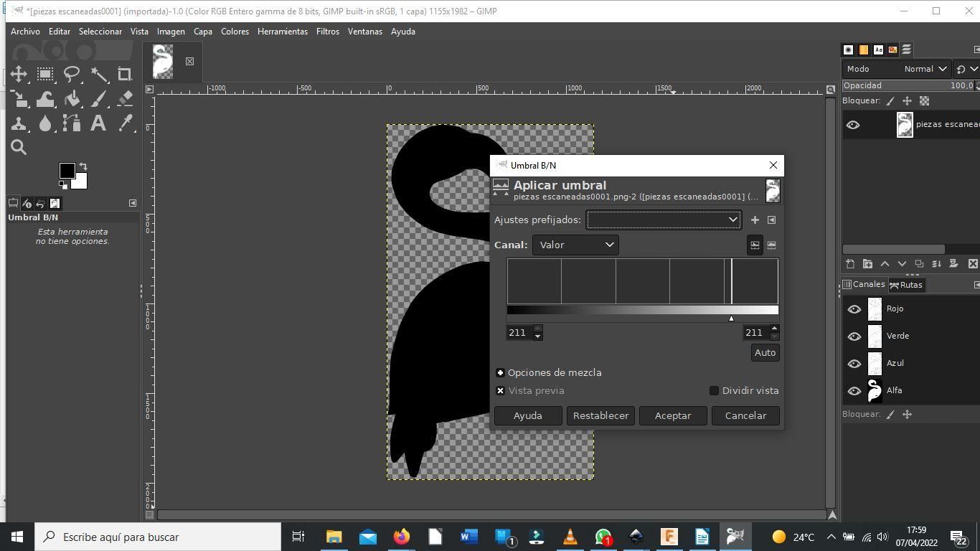Open the Images tab in left dock
Screen dimensions: 980x551
(55, 203)
